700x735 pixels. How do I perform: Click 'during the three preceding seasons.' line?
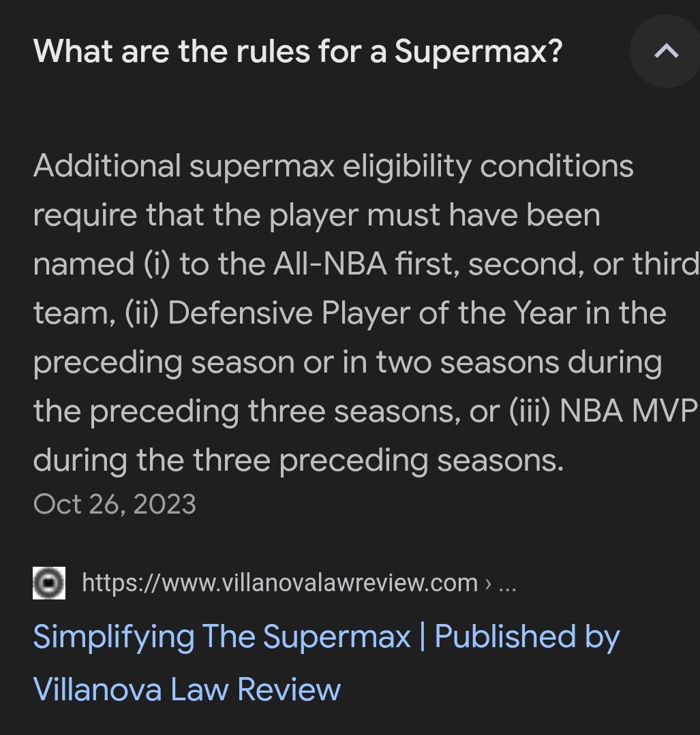[298, 460]
